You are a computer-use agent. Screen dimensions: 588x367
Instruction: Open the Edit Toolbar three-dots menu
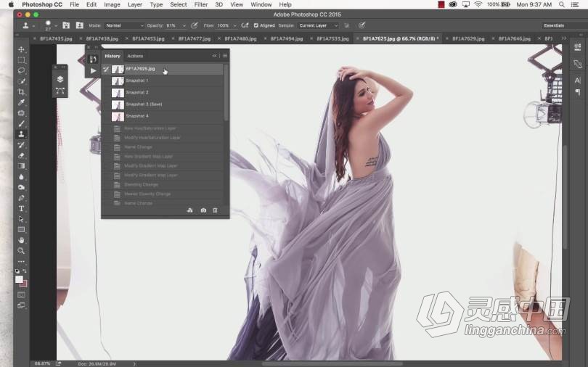pos(21,261)
